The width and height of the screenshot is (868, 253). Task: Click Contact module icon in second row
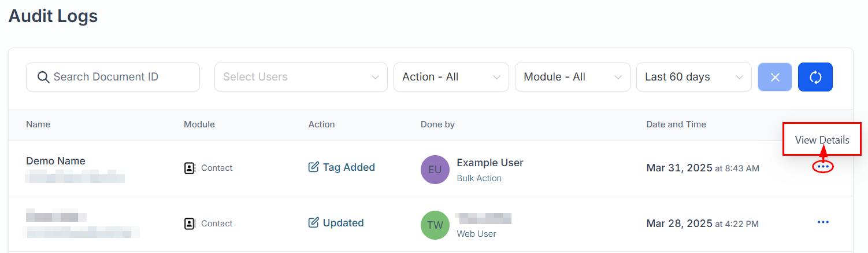coord(190,223)
